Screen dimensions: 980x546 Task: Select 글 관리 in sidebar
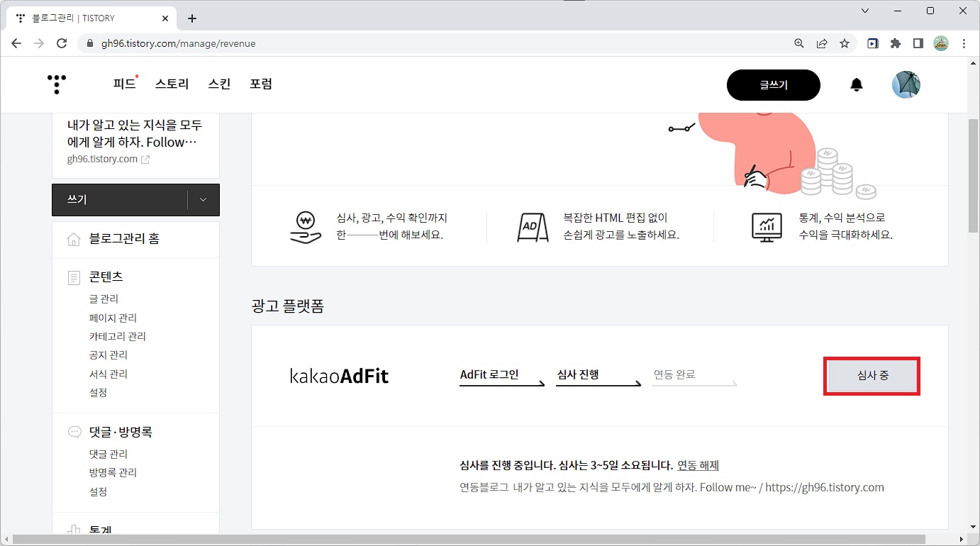(104, 299)
